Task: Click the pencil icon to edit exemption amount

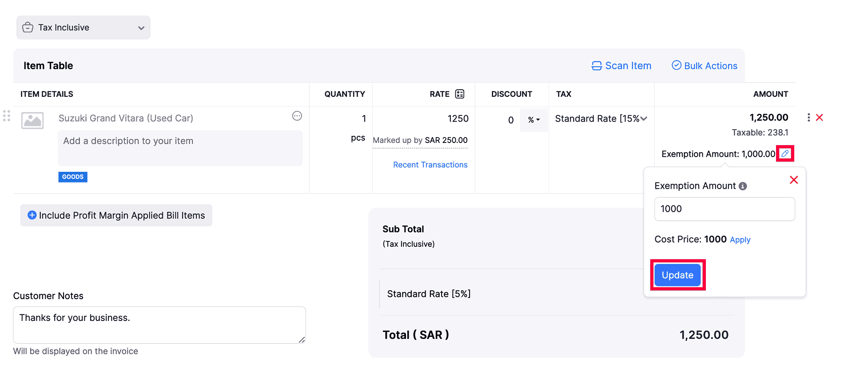Action: click(785, 154)
